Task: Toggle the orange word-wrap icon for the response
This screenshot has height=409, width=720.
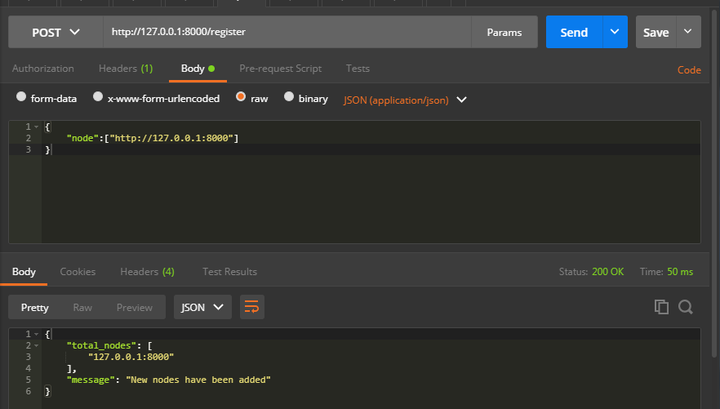Action: coord(251,307)
